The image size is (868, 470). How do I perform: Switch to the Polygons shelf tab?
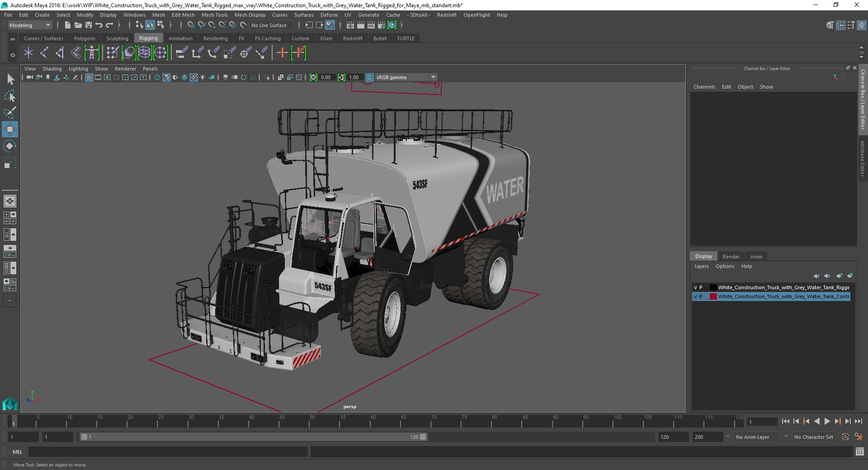85,38
